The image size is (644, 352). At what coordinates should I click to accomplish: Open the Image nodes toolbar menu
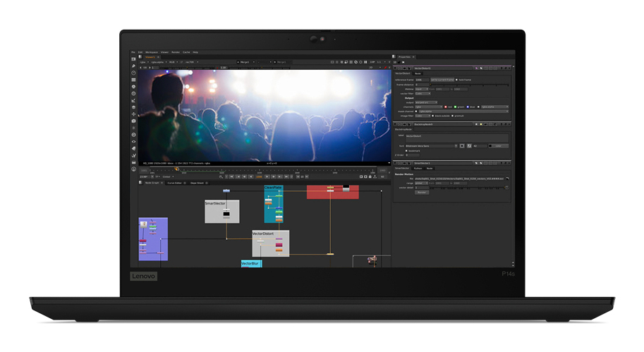click(133, 59)
